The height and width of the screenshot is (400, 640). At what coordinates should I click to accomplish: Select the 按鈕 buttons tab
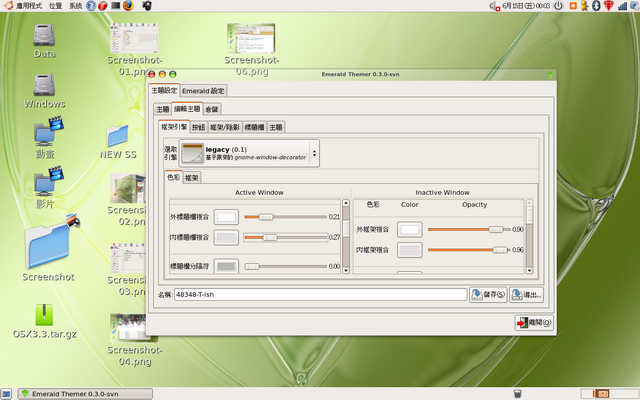coord(198,127)
